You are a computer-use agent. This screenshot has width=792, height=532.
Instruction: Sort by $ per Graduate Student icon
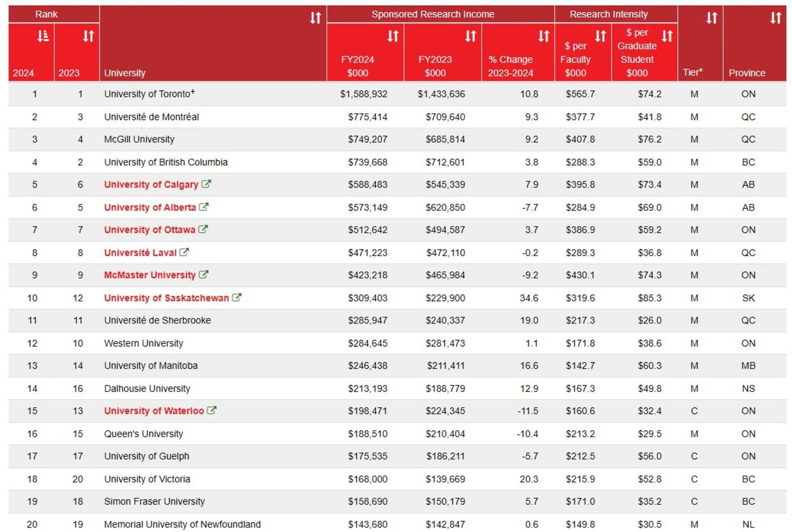click(x=668, y=36)
